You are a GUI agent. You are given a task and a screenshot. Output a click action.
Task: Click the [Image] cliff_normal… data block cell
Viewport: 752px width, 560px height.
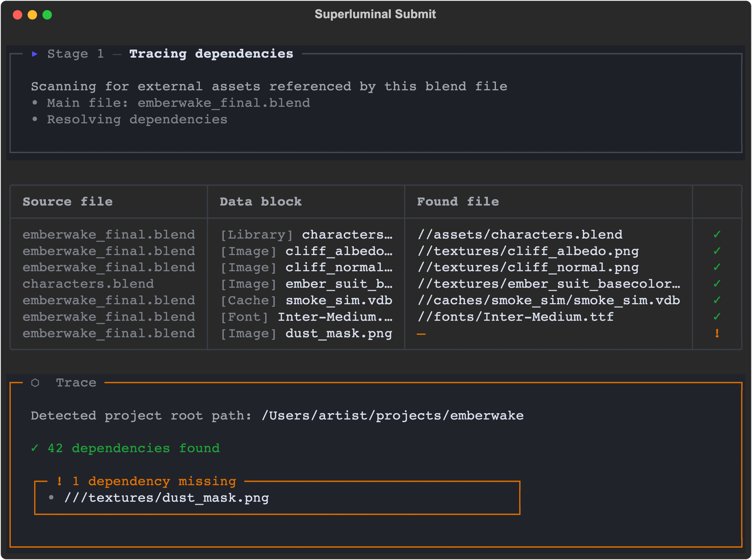coord(306,268)
